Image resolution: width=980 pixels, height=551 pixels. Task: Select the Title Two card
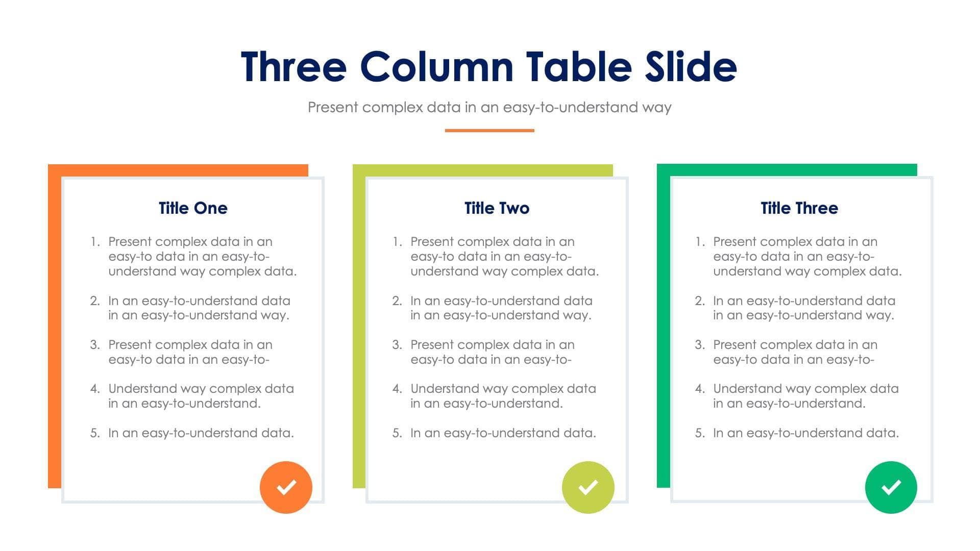pos(489,336)
